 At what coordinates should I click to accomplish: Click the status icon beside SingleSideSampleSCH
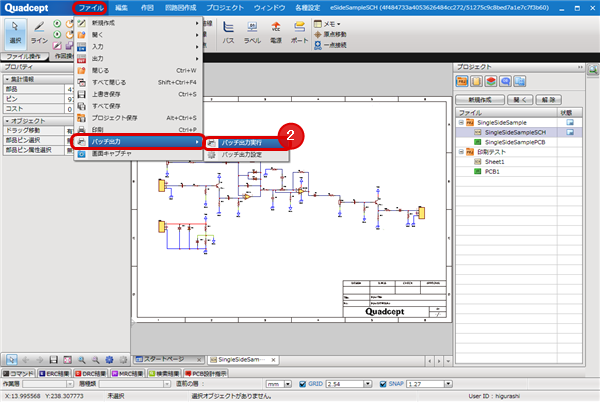pos(570,132)
